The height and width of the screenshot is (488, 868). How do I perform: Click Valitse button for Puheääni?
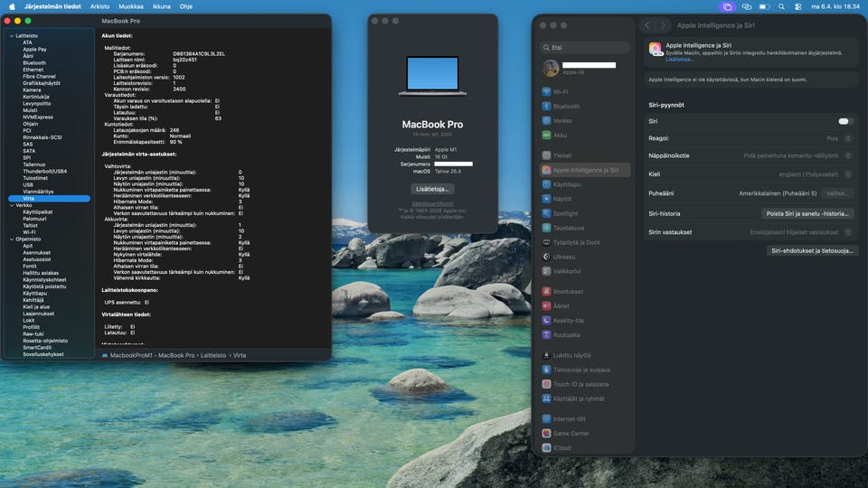pyautogui.click(x=836, y=193)
